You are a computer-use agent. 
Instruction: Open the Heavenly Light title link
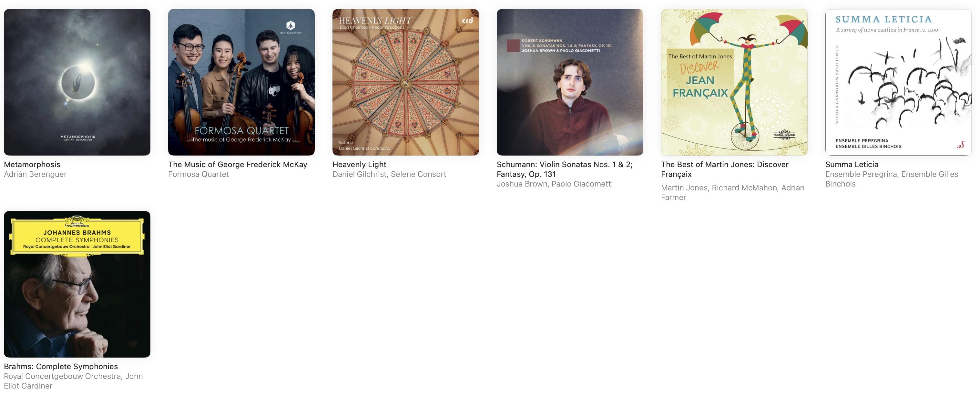359,165
